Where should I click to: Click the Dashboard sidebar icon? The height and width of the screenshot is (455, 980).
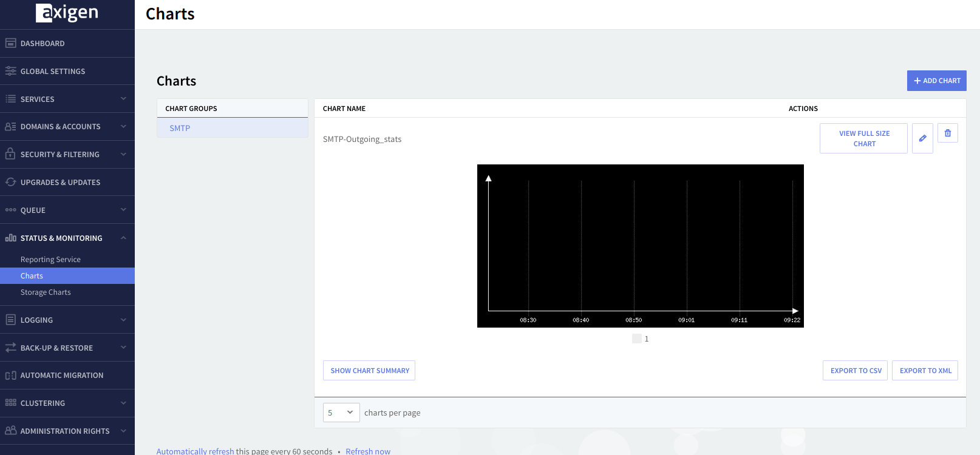[10, 43]
